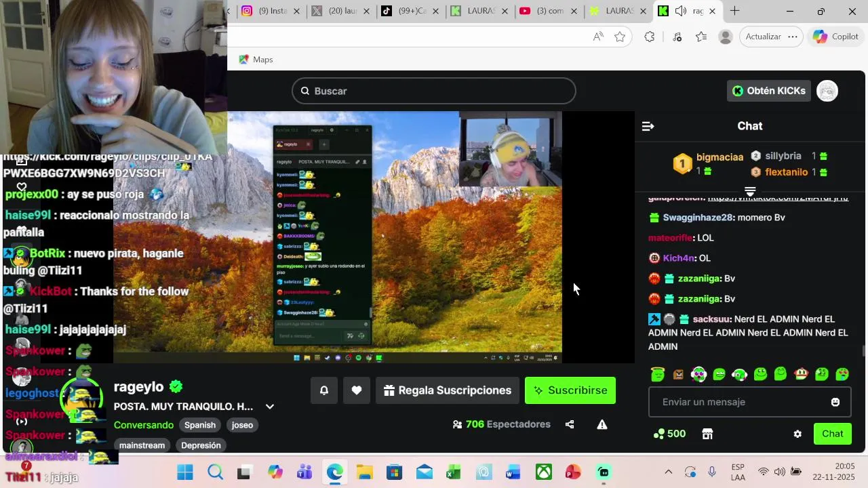The height and width of the screenshot is (488, 868).
Task: Click the mainstream tag
Action: (x=142, y=445)
